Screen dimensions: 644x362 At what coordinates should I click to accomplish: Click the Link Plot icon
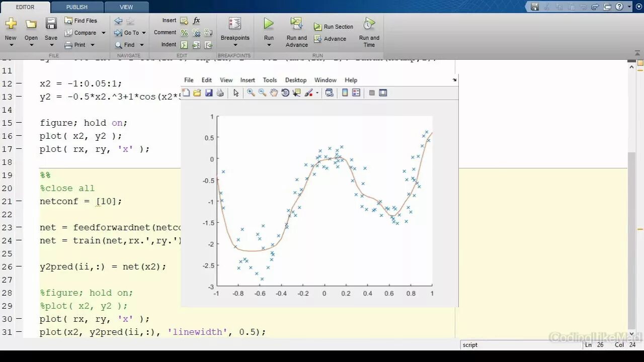(x=330, y=93)
